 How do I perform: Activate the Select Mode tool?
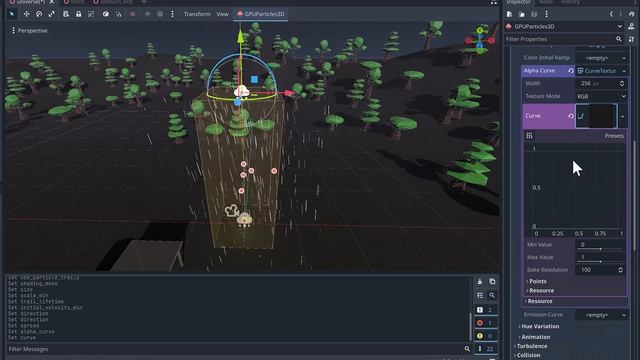pyautogui.click(x=12, y=14)
